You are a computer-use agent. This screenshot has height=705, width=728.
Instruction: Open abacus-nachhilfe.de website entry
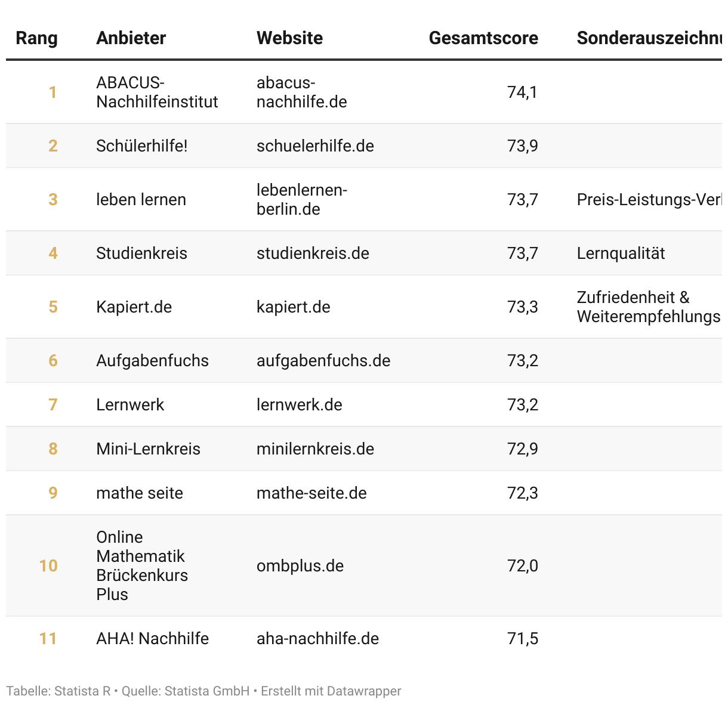pyautogui.click(x=301, y=92)
